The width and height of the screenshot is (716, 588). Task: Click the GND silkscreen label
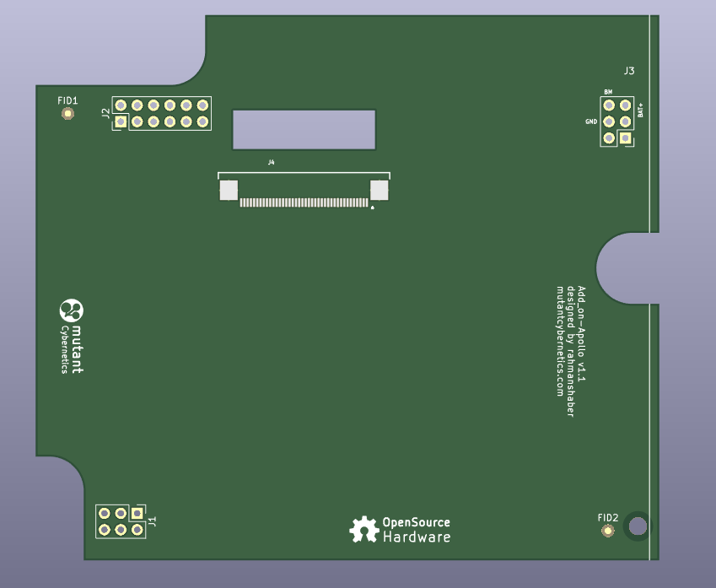(x=591, y=122)
